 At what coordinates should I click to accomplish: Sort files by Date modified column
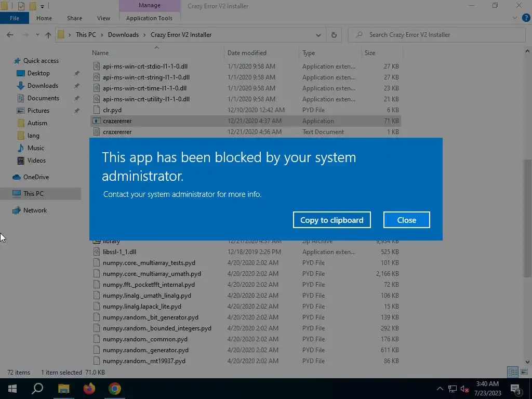[247, 53]
